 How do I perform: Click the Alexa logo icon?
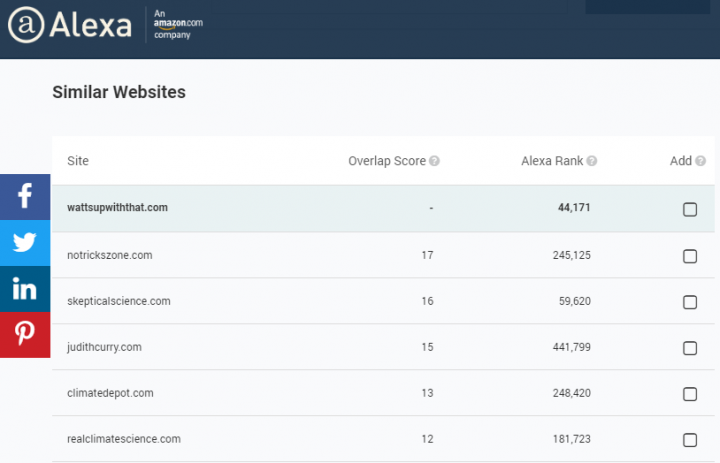pos(26,26)
